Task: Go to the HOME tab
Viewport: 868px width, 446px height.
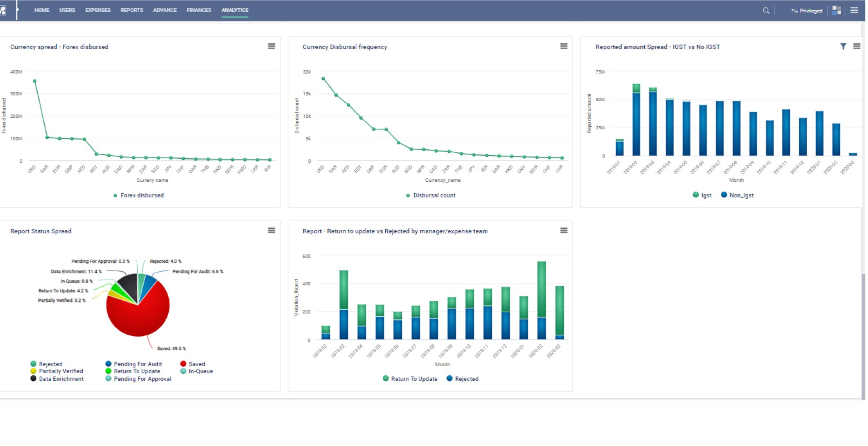Action: [x=42, y=10]
